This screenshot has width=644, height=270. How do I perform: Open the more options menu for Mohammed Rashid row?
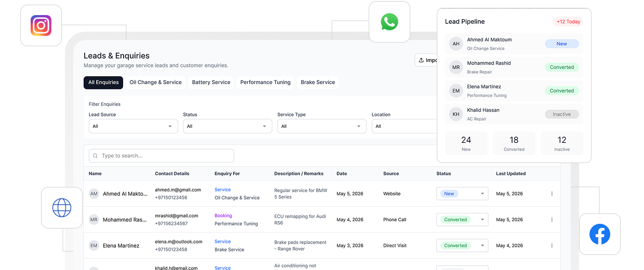tap(552, 220)
